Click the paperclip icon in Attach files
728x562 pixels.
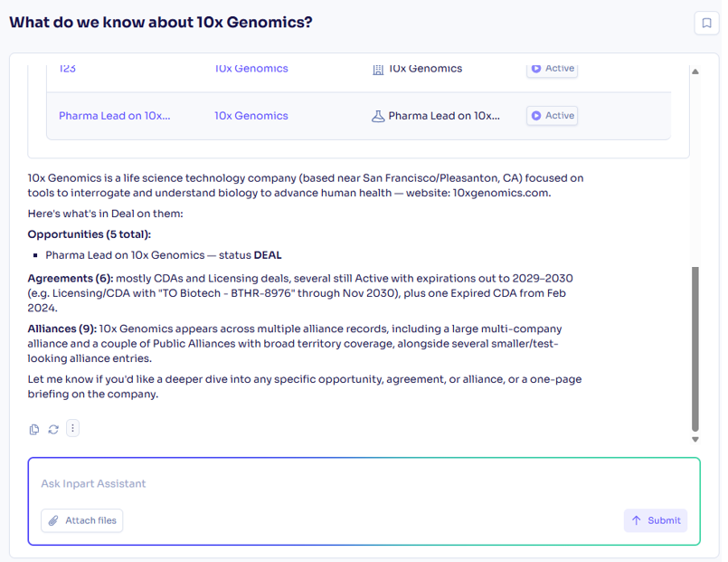point(54,520)
